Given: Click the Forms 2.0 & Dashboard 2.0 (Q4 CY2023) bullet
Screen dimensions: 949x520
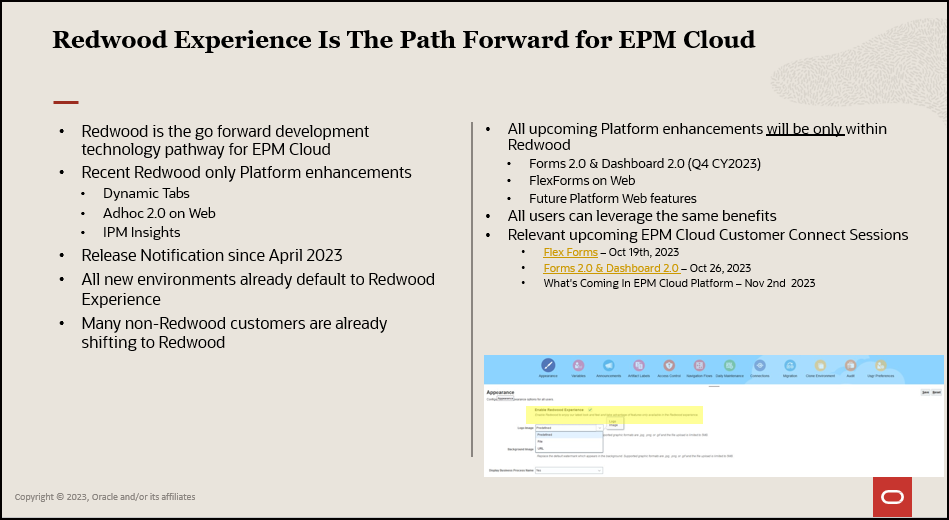Looking at the screenshot, I should [645, 163].
